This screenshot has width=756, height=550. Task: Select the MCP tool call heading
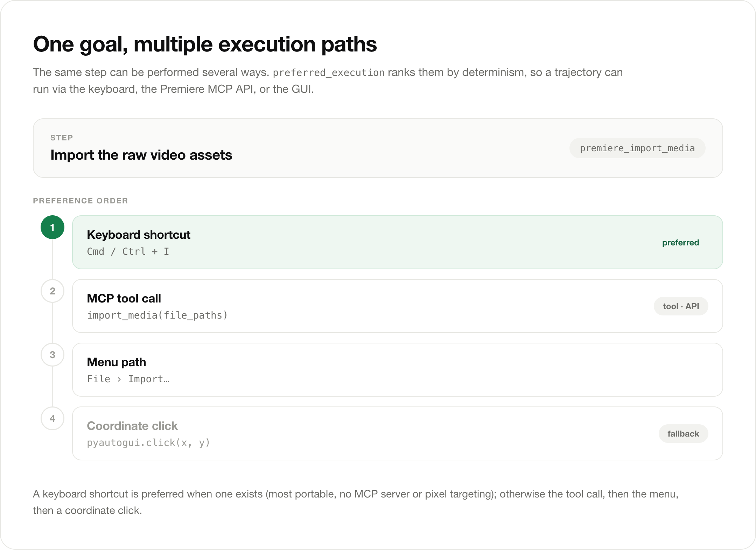[124, 298]
